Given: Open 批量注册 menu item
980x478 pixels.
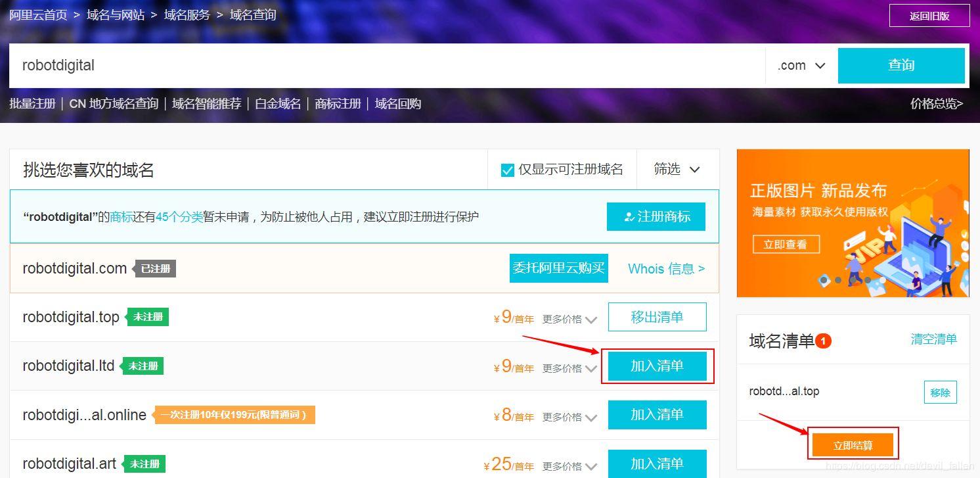Looking at the screenshot, I should pyautogui.click(x=32, y=104).
